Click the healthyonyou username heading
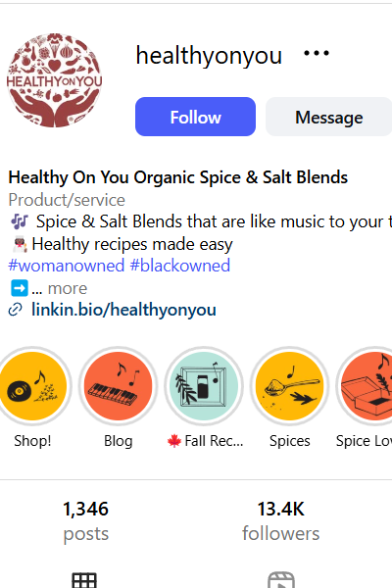The width and height of the screenshot is (392, 588). click(x=209, y=56)
